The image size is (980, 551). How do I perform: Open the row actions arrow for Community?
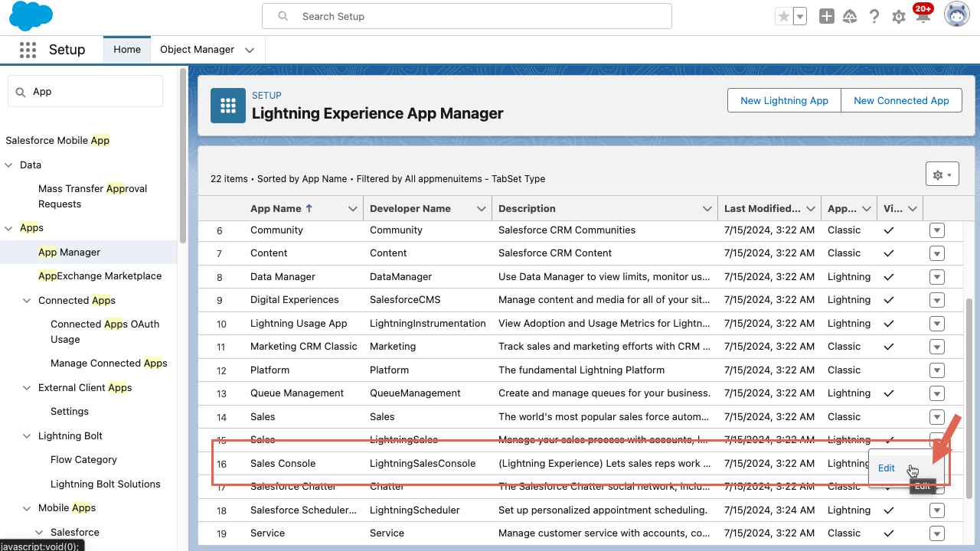937,230
